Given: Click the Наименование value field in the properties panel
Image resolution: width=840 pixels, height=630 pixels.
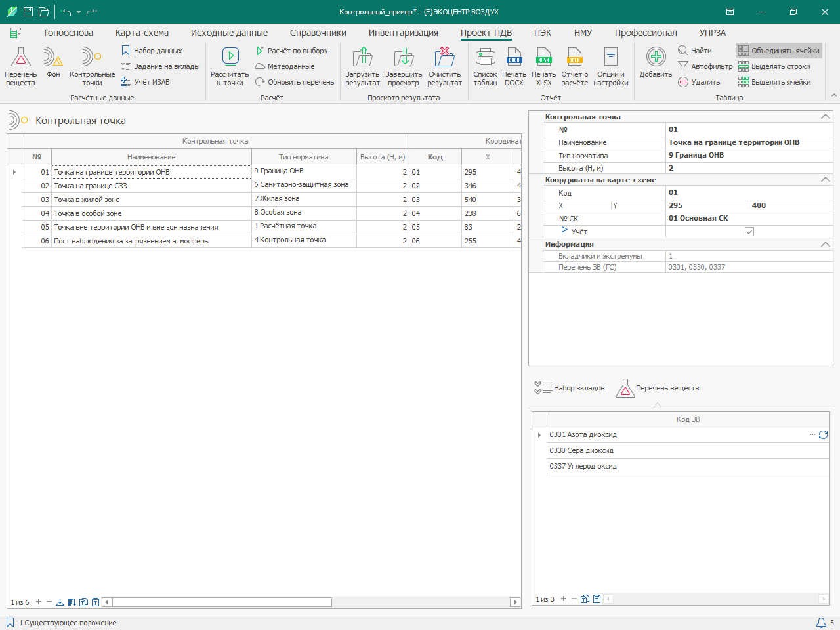Looking at the screenshot, I should [749, 142].
